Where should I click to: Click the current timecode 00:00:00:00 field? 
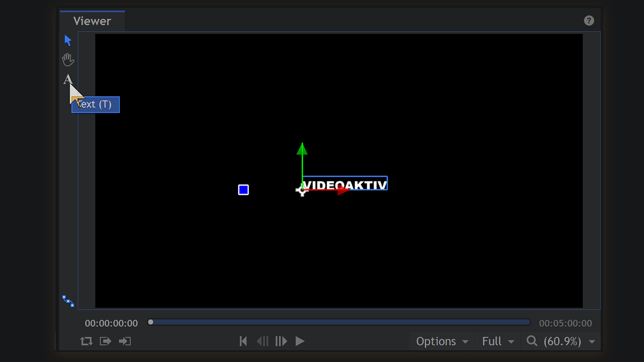pyautogui.click(x=111, y=323)
